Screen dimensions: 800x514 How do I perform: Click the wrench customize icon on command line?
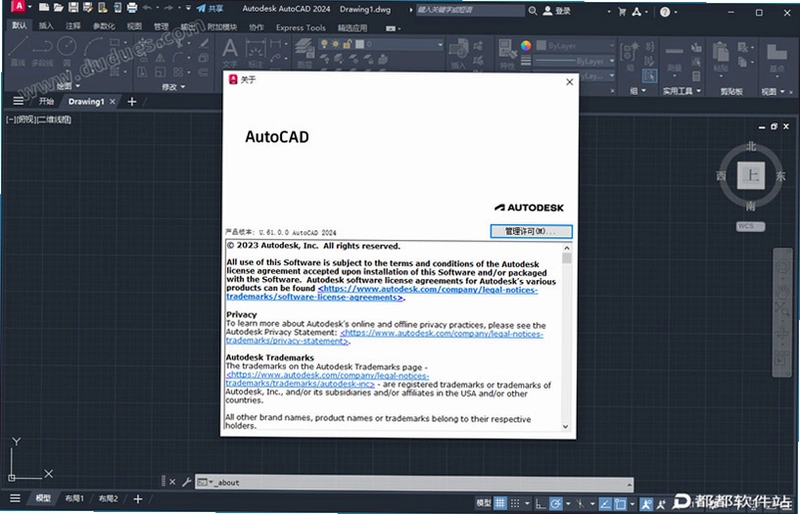point(187,481)
